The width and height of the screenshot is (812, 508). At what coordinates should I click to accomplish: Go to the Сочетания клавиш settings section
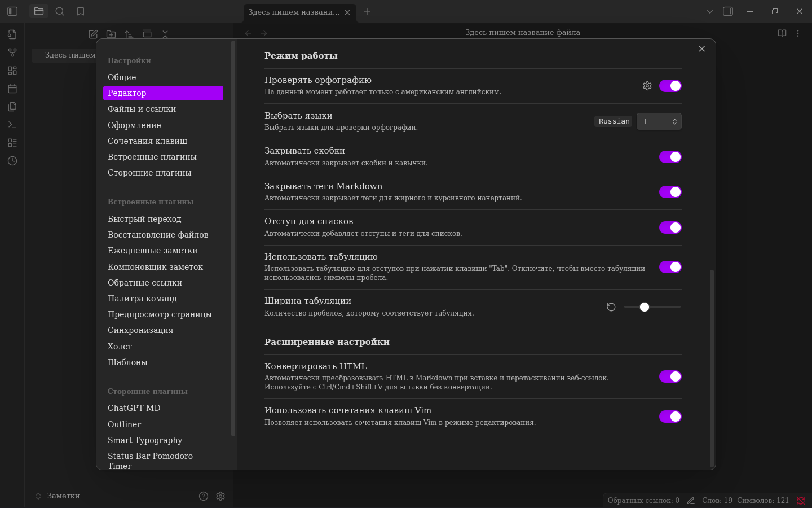147,141
